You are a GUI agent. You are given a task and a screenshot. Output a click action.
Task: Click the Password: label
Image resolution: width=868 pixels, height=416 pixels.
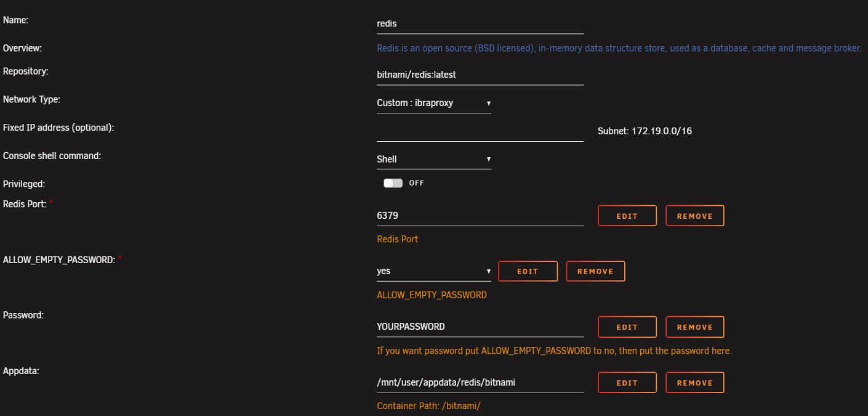click(x=23, y=315)
